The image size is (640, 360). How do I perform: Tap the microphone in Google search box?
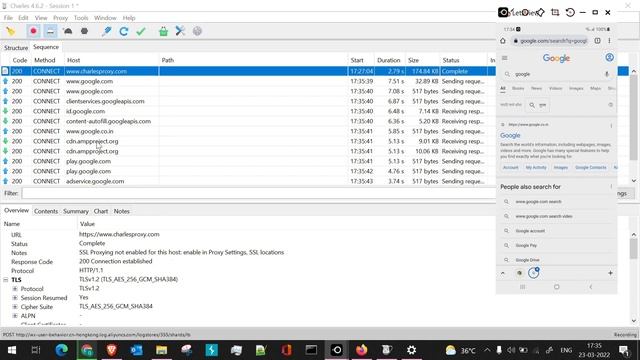point(607,74)
